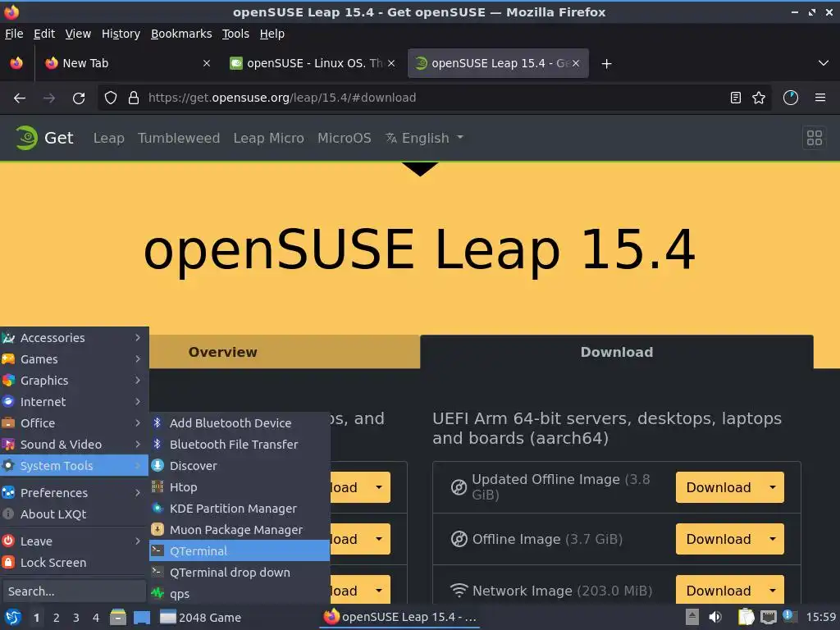The height and width of the screenshot is (630, 840).
Task: Open the Bookmarks menu in the menu bar
Action: tap(181, 34)
